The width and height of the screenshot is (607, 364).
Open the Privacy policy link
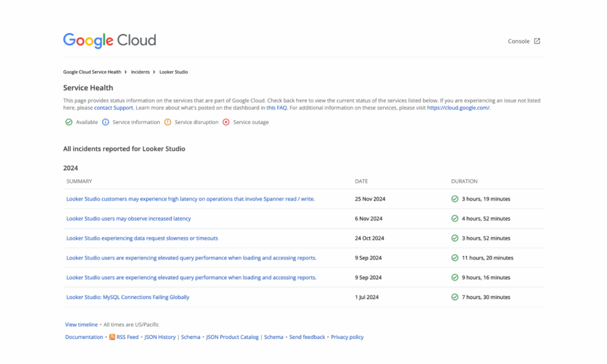[x=347, y=337]
